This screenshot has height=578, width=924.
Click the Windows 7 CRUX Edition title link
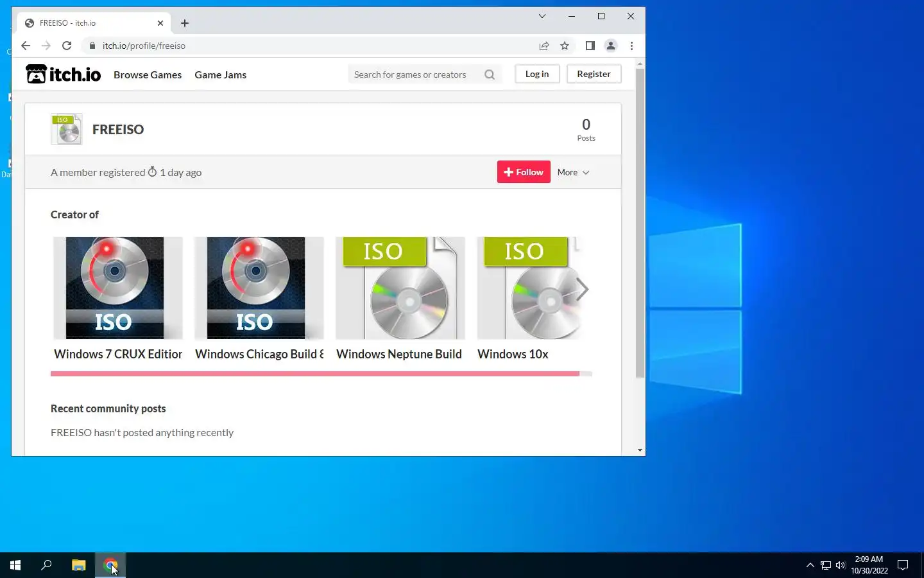click(x=118, y=354)
